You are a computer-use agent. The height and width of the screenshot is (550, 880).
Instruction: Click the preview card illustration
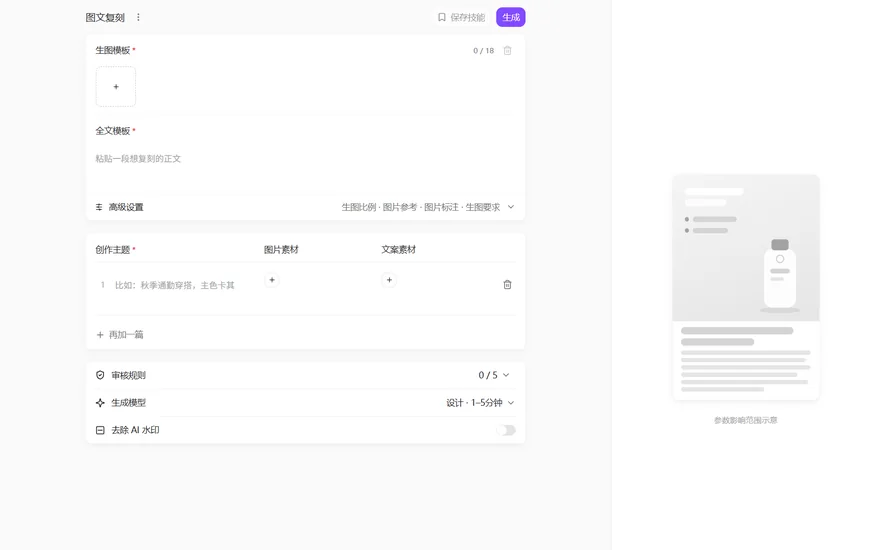746,287
